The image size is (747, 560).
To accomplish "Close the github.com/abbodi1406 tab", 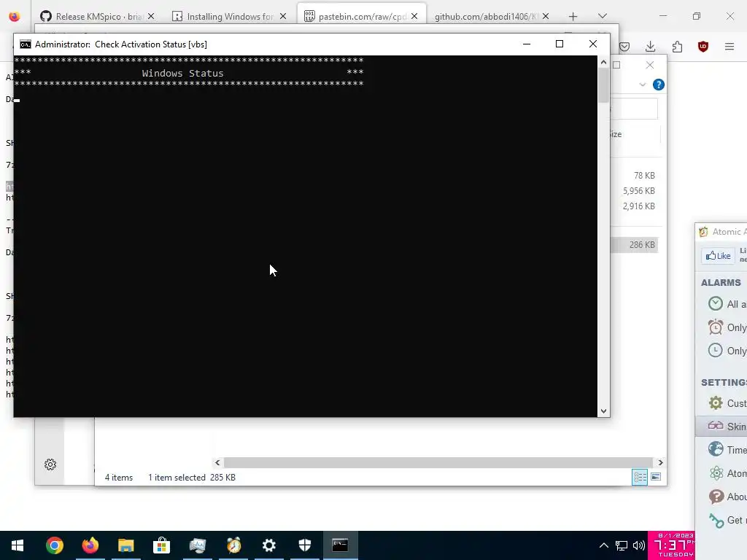I will (546, 17).
